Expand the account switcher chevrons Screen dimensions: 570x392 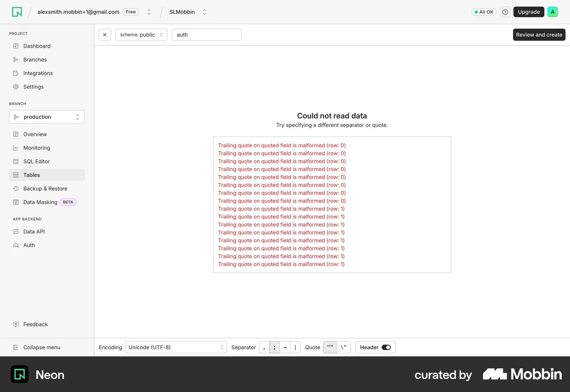pos(149,12)
